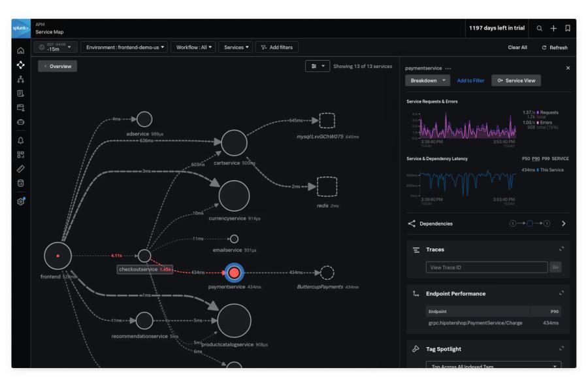The image size is (588, 387).
Task: Open the Breakdown dropdown
Action: (x=427, y=80)
